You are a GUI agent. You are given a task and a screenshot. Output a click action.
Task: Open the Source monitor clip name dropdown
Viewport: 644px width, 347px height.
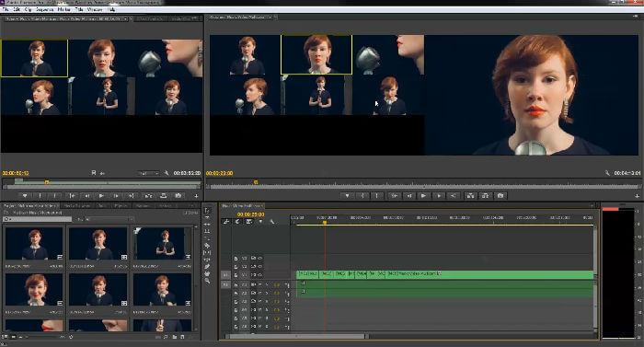point(125,18)
